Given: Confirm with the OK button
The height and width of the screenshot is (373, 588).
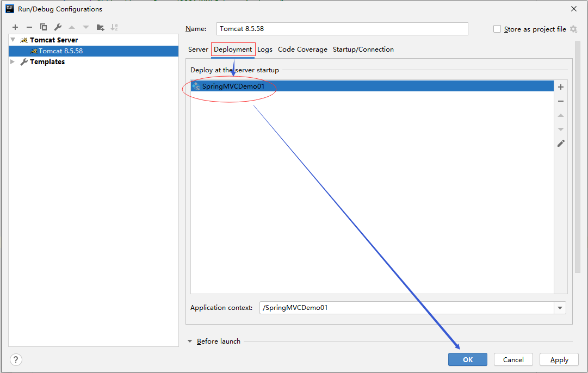Looking at the screenshot, I should [468, 359].
